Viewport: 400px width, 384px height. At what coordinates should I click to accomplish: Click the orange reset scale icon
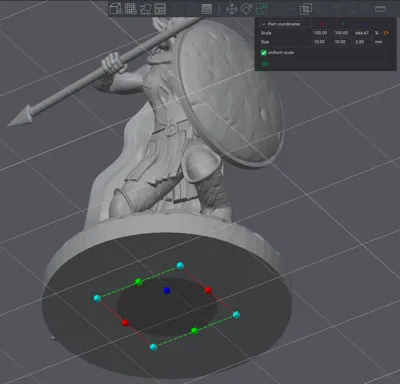(x=386, y=33)
